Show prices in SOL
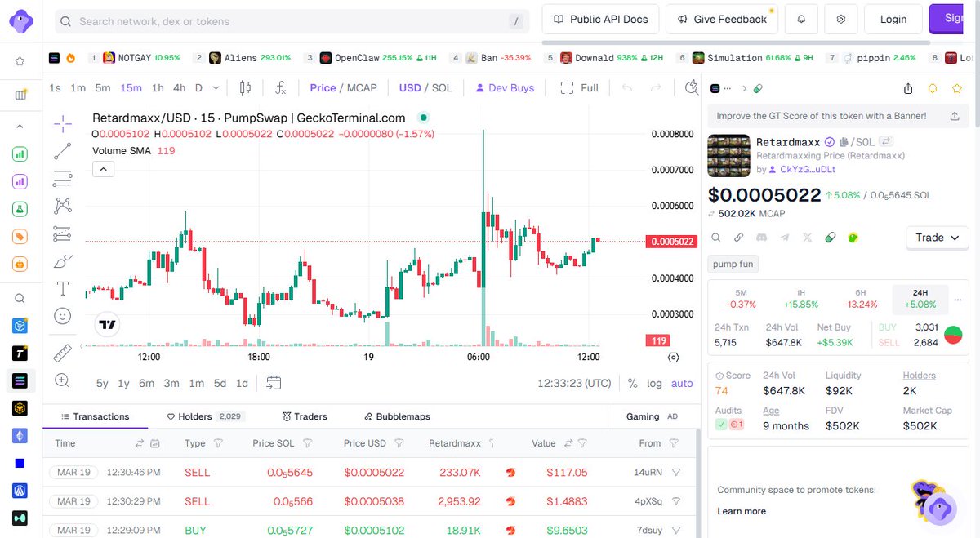Viewport: 980px width, 538px height. 442,87
